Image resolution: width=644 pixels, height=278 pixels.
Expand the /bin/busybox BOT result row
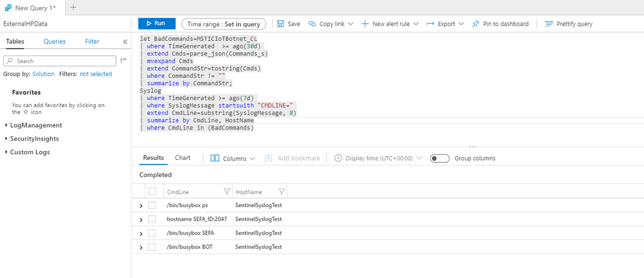[x=141, y=248]
